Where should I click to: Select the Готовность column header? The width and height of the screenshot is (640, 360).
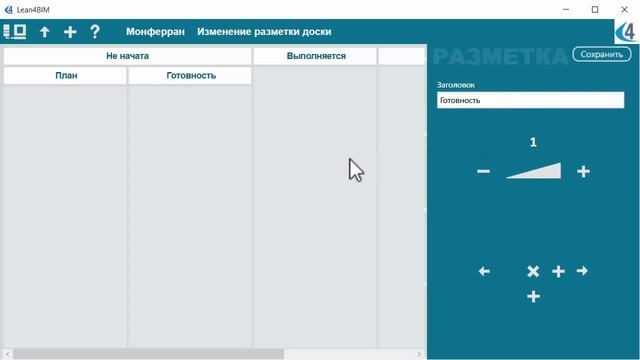tap(190, 76)
